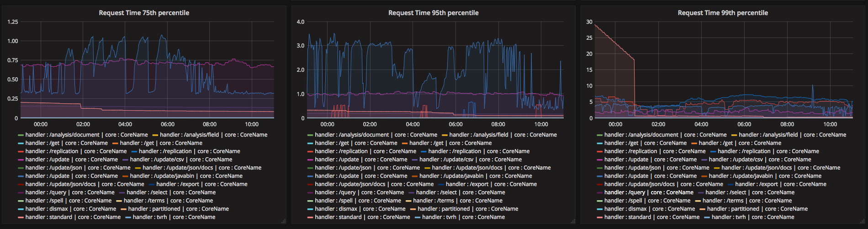Open color picker for /analysis/field swatch, 95th percentile

point(445,135)
